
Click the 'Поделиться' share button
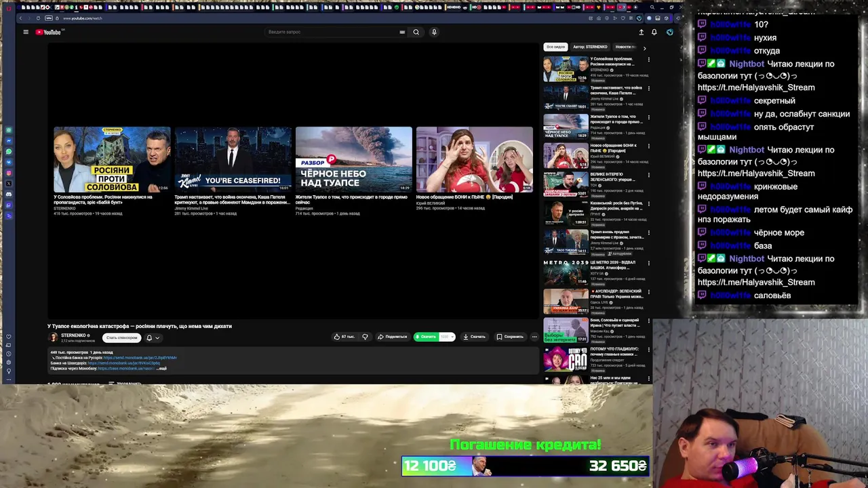(x=393, y=337)
